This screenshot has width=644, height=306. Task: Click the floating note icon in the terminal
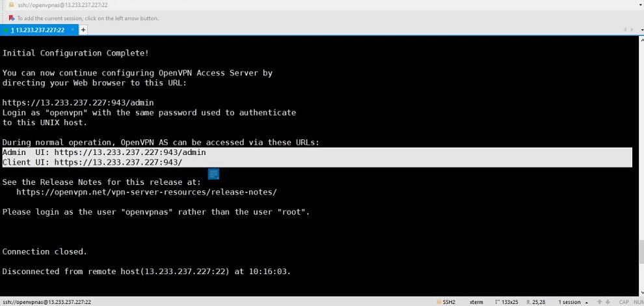213,174
